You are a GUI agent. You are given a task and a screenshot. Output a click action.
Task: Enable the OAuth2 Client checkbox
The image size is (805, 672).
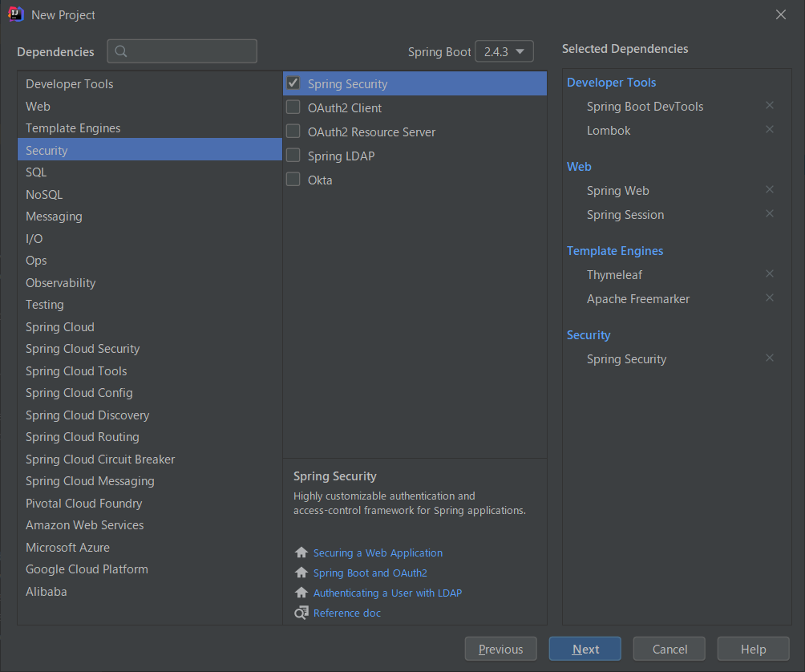293,107
